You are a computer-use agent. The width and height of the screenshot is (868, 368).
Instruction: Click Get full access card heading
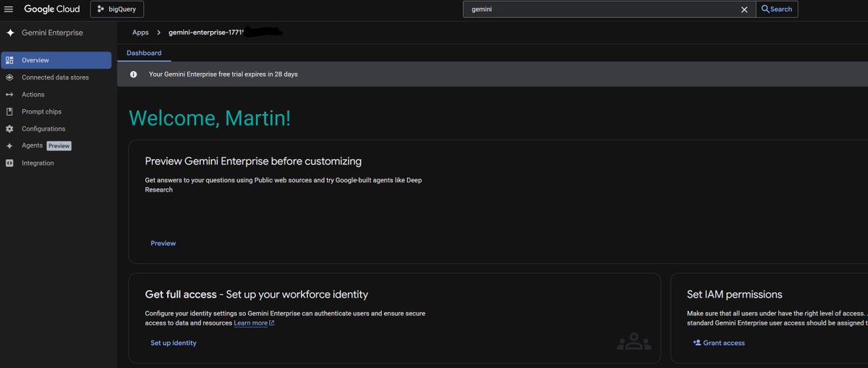click(x=257, y=294)
